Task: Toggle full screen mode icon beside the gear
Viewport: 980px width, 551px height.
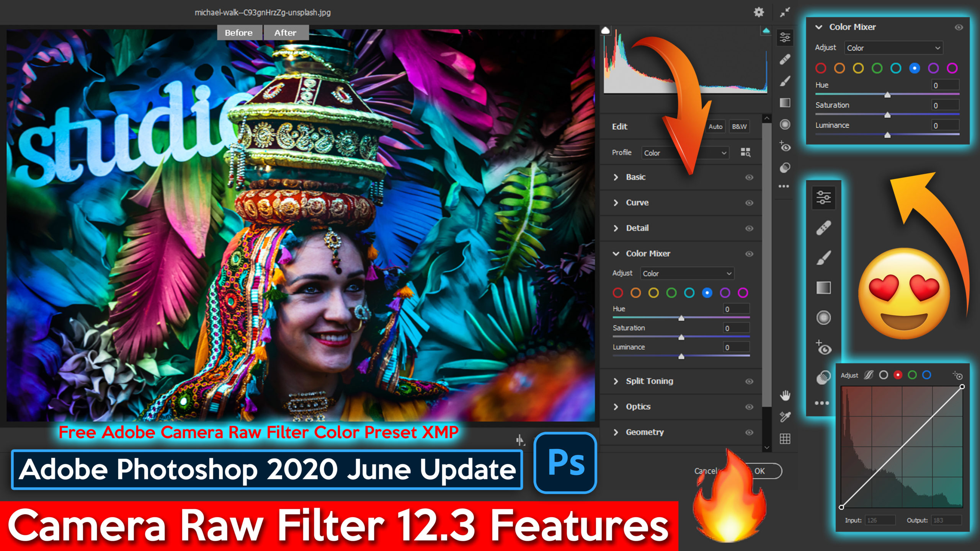Action: coord(785,12)
